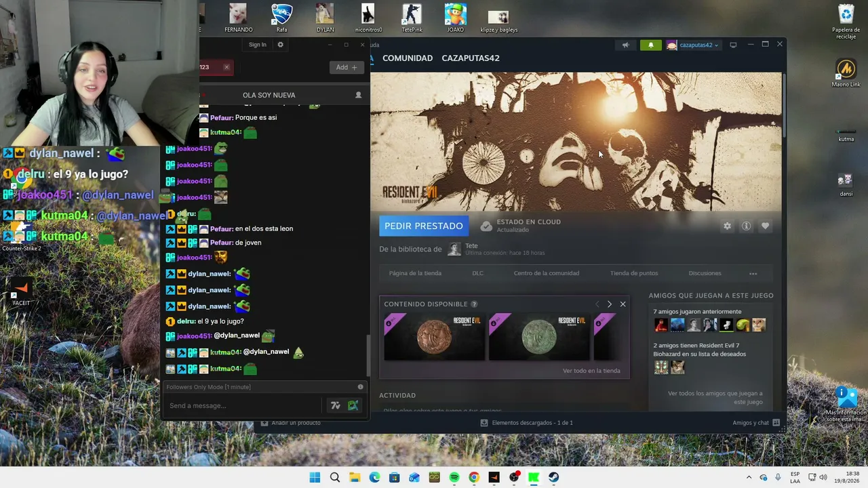
Task: Select the JOAKO desktop icon
Action: coord(455,18)
